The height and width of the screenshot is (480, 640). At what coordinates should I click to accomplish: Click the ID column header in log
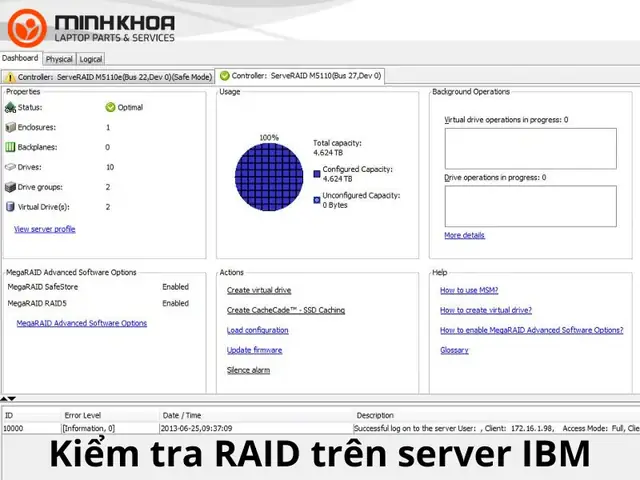tap(31, 416)
